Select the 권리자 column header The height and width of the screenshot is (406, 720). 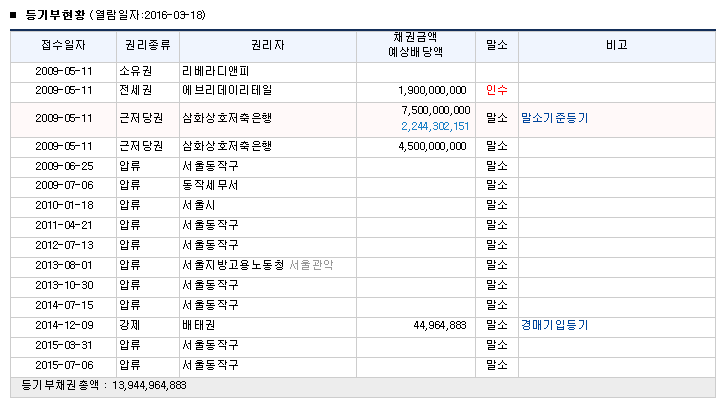268,45
